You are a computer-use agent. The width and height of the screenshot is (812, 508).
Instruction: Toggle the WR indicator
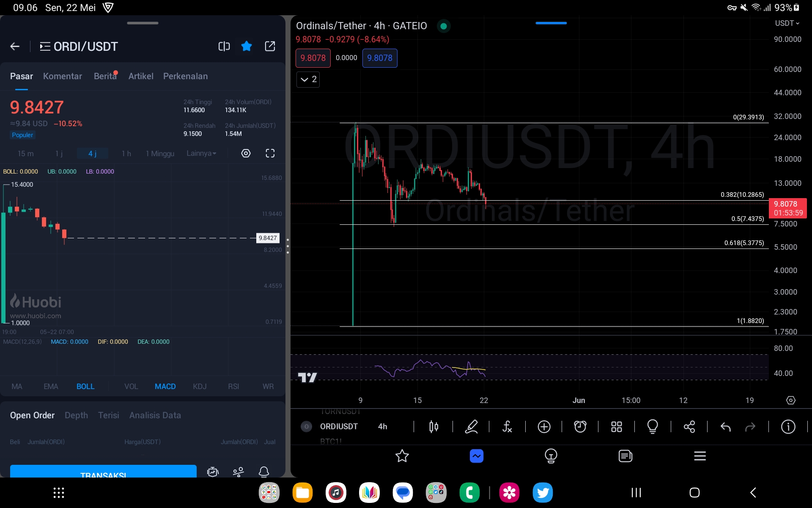pos(268,387)
